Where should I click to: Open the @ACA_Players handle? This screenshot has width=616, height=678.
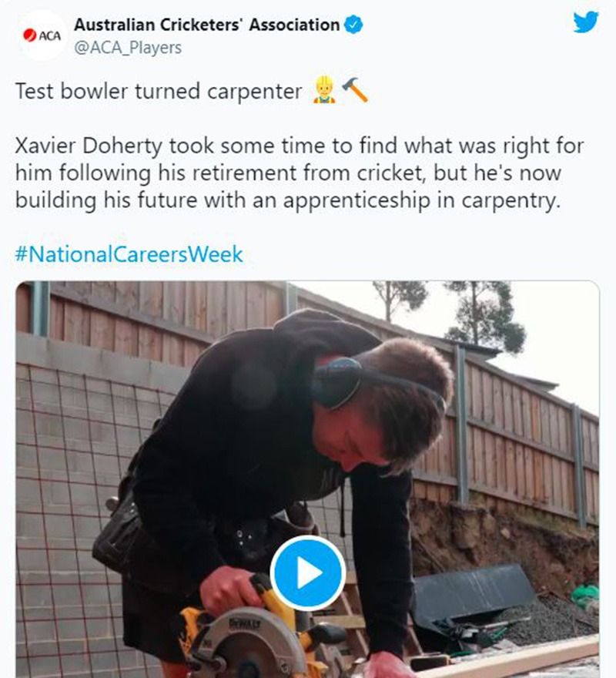coord(128,48)
